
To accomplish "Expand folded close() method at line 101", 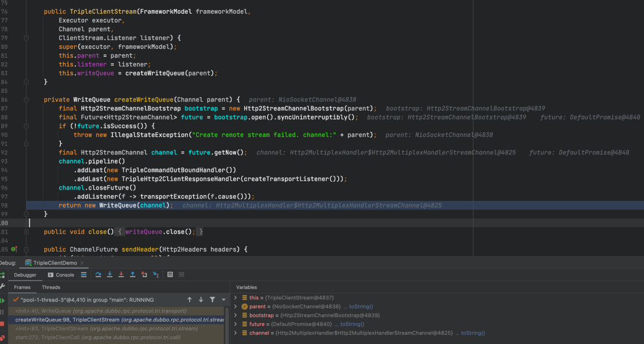I will click(x=26, y=232).
